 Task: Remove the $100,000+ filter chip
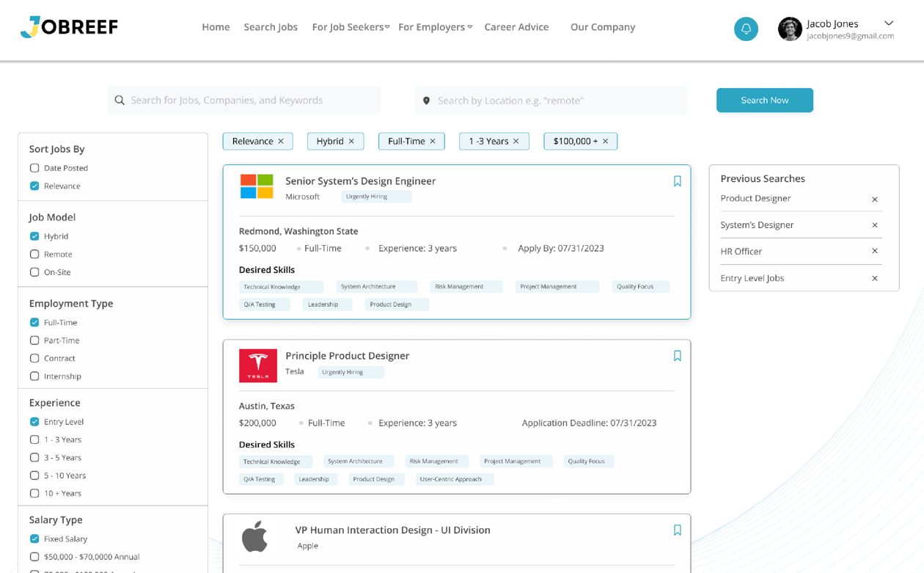click(606, 142)
